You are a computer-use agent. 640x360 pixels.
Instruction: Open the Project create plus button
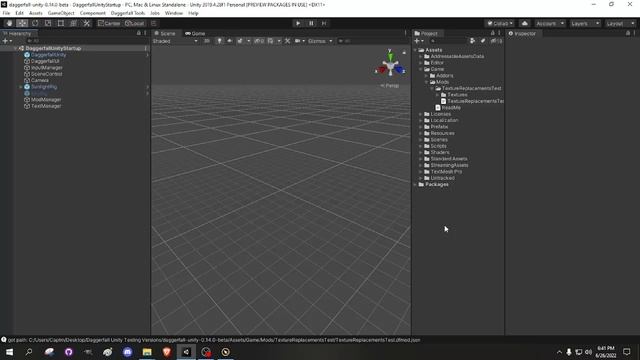click(418, 41)
